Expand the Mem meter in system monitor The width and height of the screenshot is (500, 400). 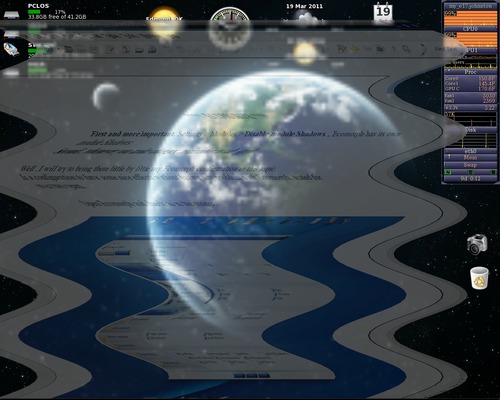pyautogui.click(x=470, y=158)
